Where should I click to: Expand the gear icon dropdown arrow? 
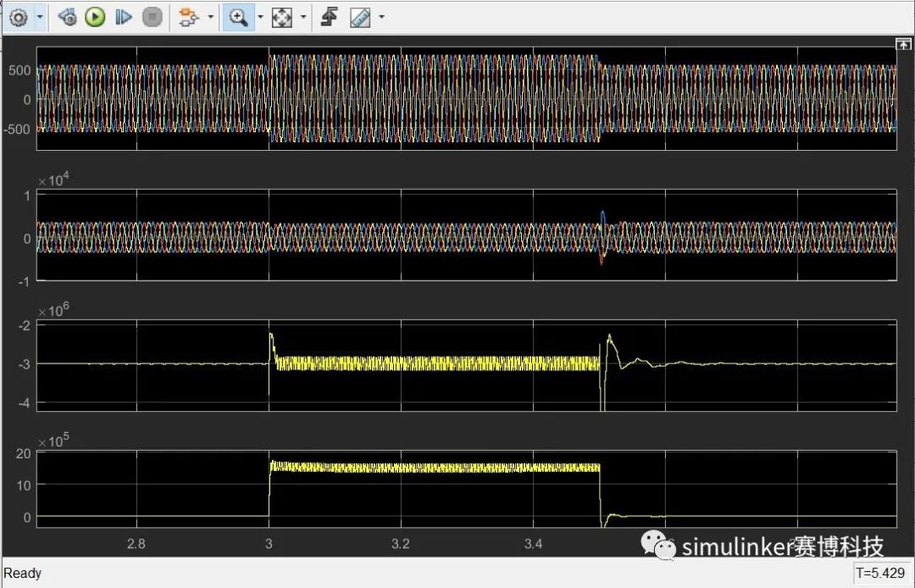pos(40,17)
